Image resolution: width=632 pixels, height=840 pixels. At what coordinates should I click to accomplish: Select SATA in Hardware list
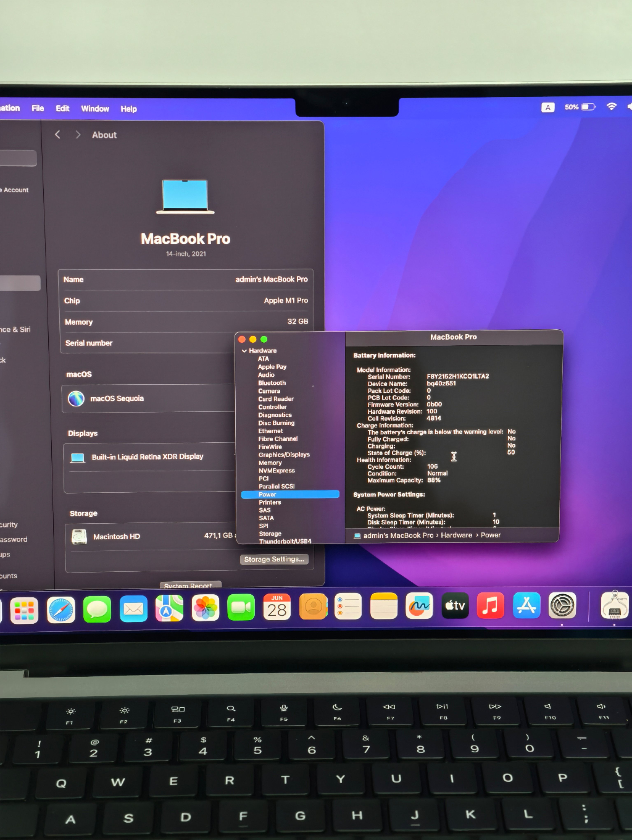(x=266, y=518)
